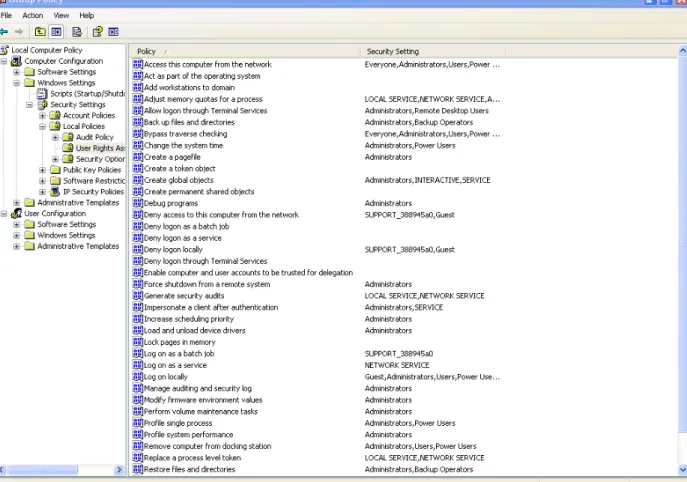Click the Scripts (Startup/Shutdown) icon
This screenshot has height=482, width=687.
pyautogui.click(x=42, y=93)
